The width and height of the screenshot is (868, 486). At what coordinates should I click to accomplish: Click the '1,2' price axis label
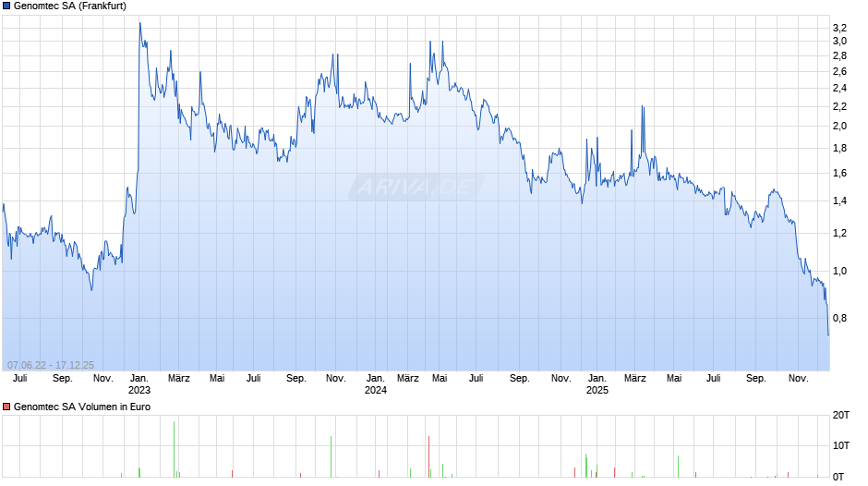[839, 233]
